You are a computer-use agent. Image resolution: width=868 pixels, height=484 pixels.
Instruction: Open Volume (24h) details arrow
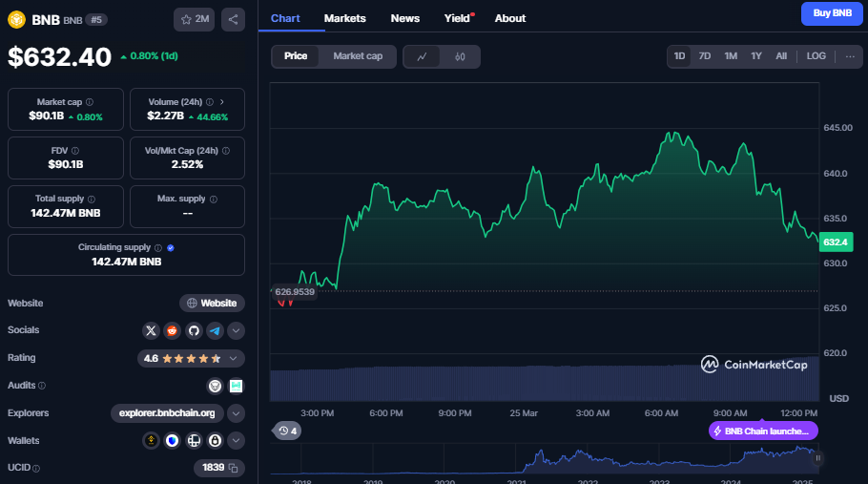222,102
